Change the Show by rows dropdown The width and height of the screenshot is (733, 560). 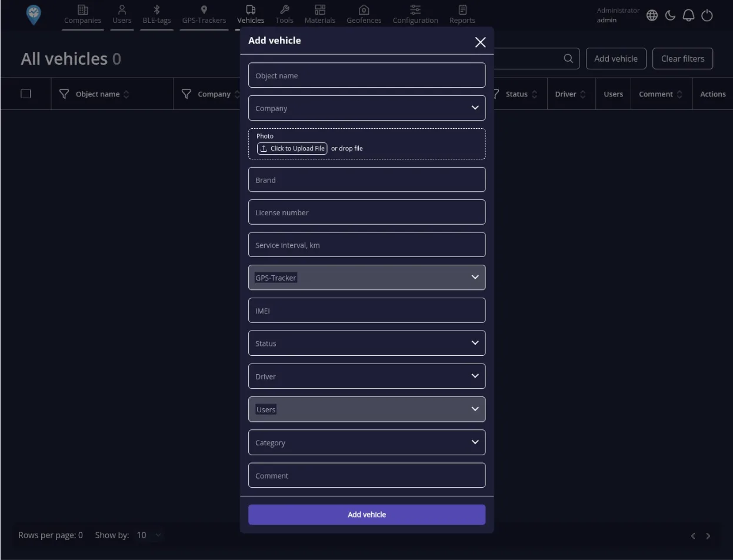148,535
